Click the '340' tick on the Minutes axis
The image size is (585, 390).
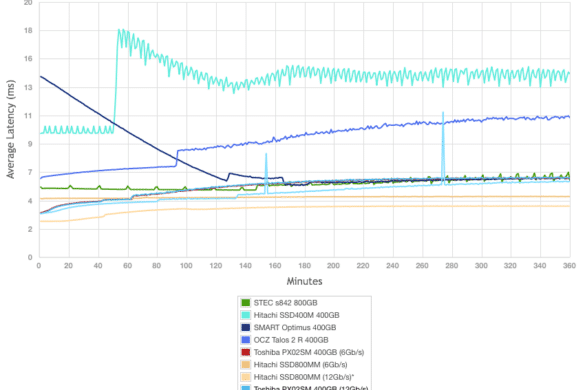point(540,266)
